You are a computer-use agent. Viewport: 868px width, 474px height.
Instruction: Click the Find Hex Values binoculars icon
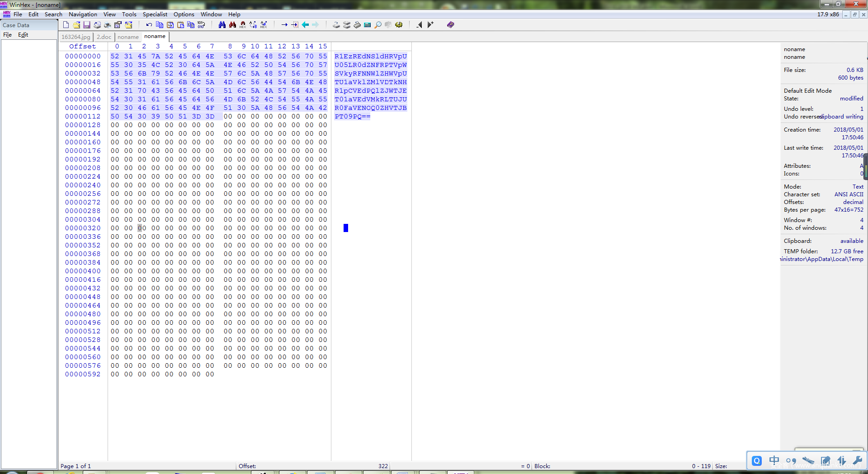(x=232, y=25)
